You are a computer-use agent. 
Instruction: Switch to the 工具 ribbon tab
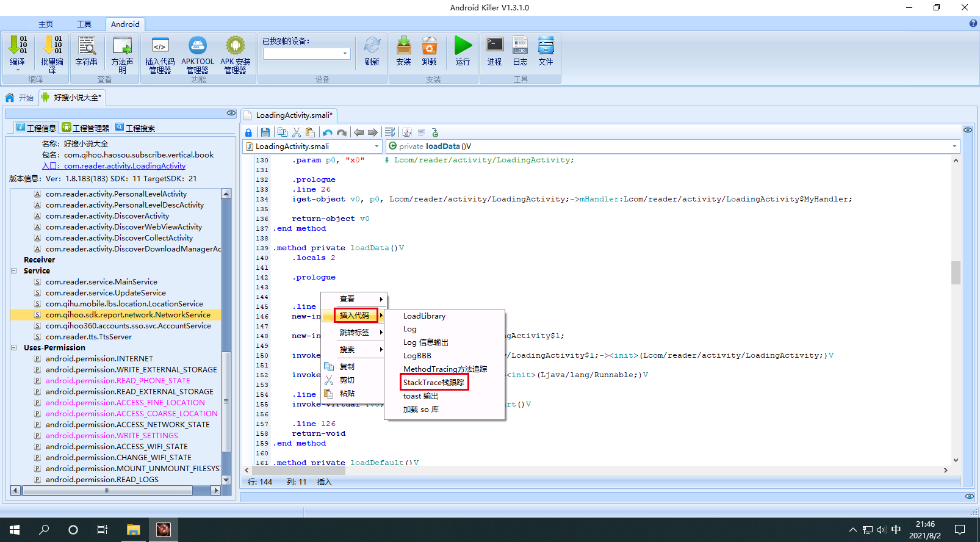tap(84, 24)
